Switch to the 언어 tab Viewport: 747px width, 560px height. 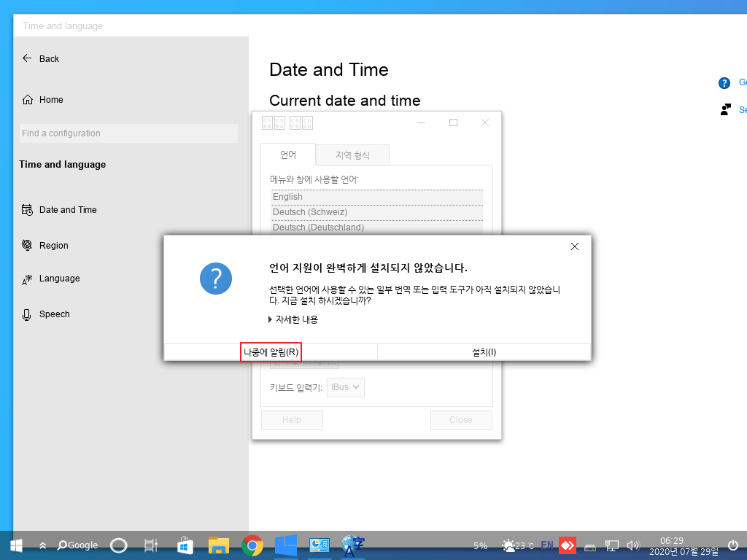pos(288,155)
